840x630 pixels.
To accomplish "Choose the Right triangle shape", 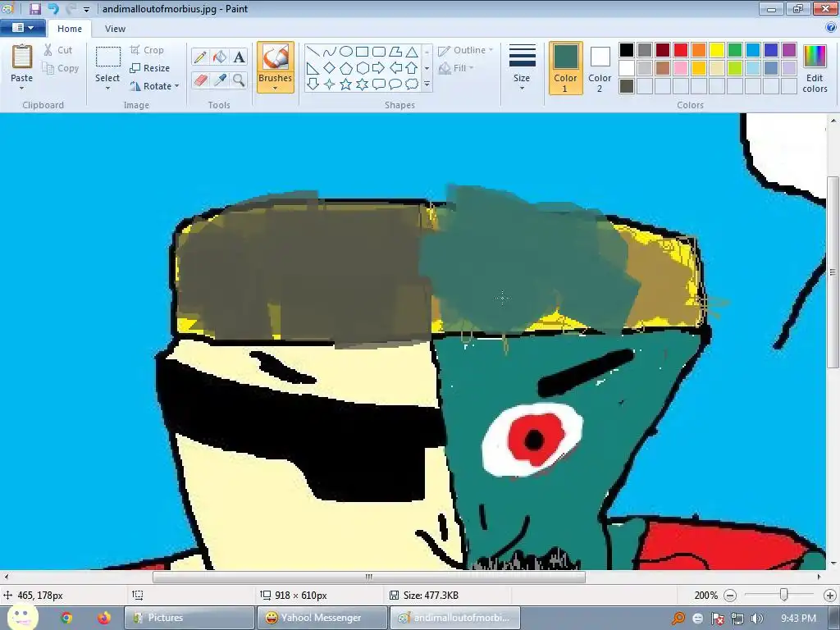I will pyautogui.click(x=313, y=68).
